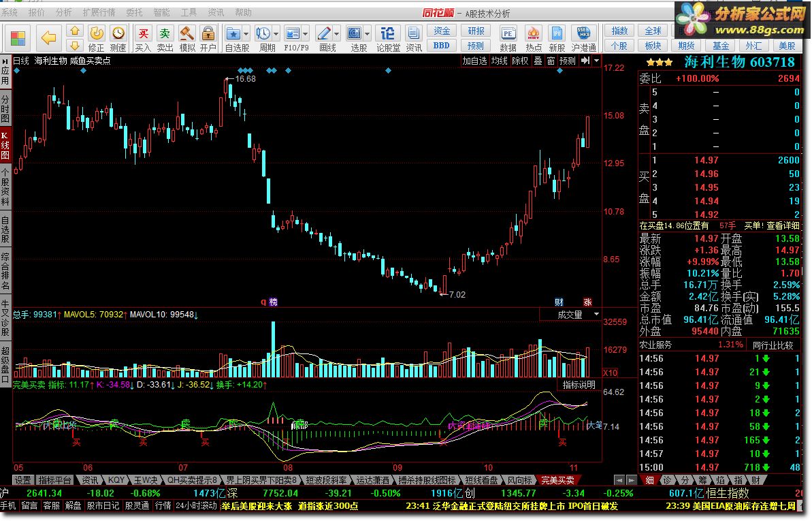Click the 设置 settings tab
Viewport: 812px width, 521px height.
pyautogui.click(x=22, y=480)
